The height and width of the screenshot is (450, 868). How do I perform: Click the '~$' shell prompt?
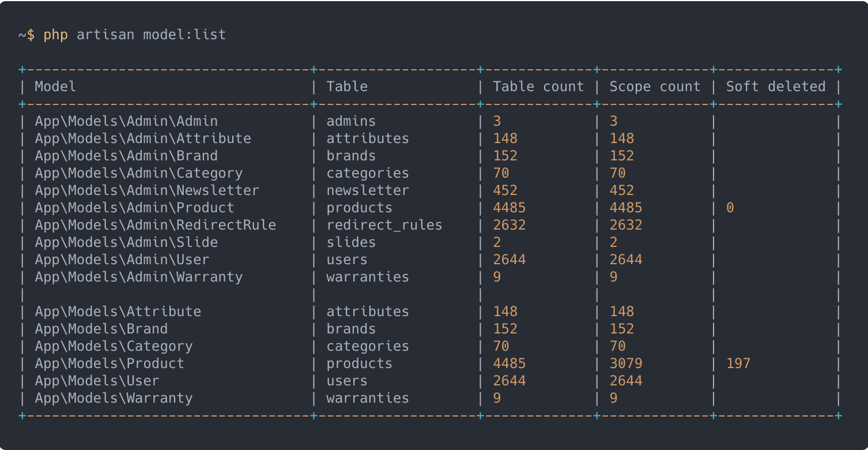tap(27, 35)
